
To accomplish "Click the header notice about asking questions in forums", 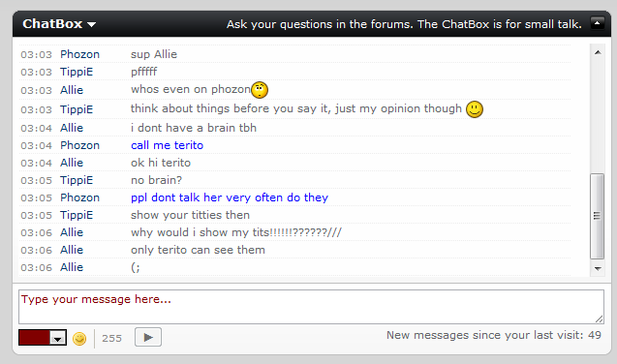I will tap(404, 24).
